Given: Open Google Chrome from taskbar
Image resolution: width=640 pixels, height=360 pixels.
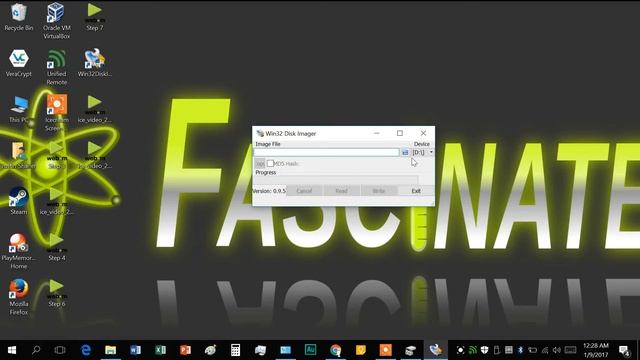Looking at the screenshot, I should tap(336, 350).
